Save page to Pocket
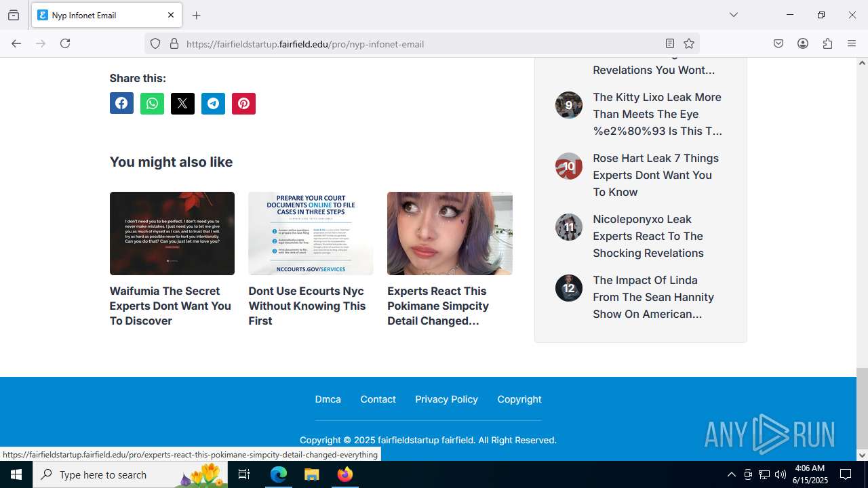The height and width of the screenshot is (488, 868). pos(778,43)
